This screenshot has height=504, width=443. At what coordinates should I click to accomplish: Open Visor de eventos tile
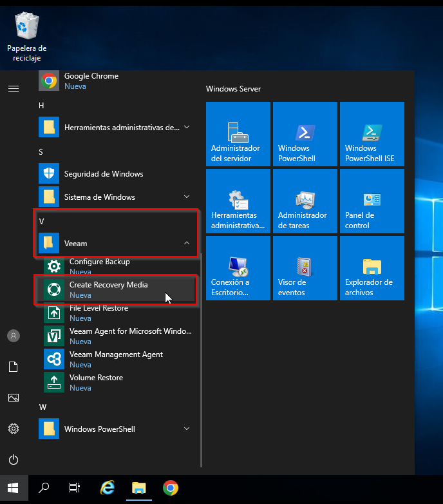coord(305,268)
